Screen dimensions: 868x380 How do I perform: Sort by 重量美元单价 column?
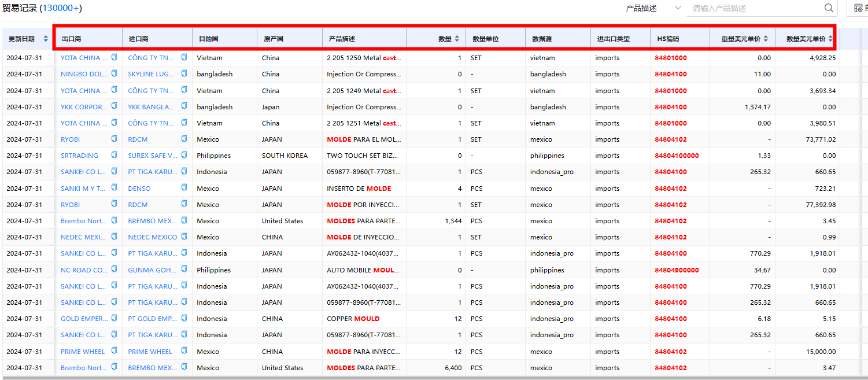[766, 39]
